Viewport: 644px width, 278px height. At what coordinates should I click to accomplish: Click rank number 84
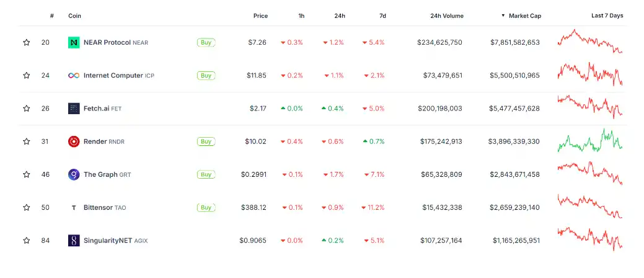tap(45, 240)
